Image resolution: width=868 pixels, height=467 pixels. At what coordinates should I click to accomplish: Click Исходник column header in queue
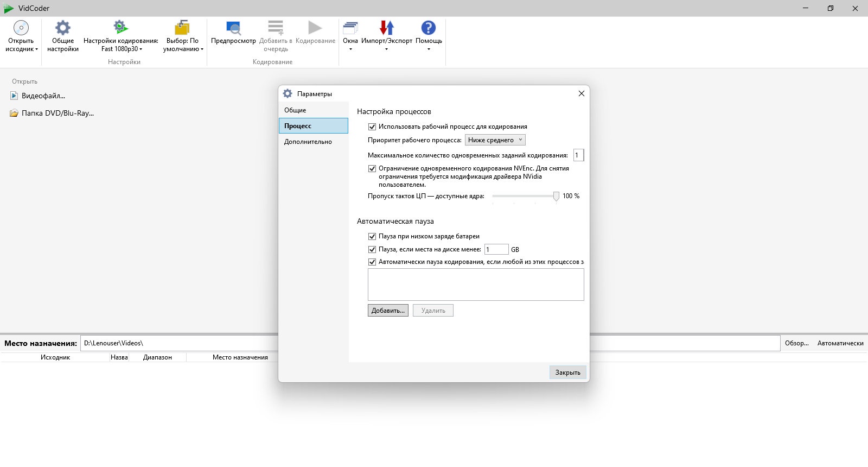tap(55, 357)
